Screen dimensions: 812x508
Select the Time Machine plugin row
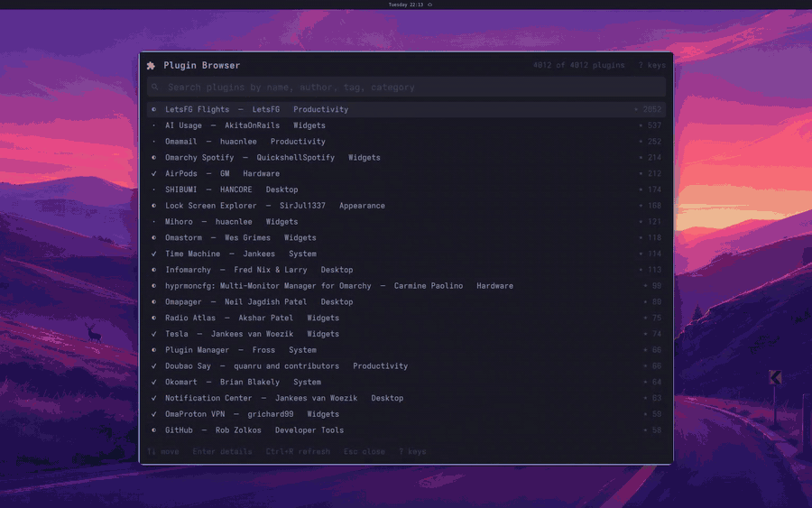[407, 254]
